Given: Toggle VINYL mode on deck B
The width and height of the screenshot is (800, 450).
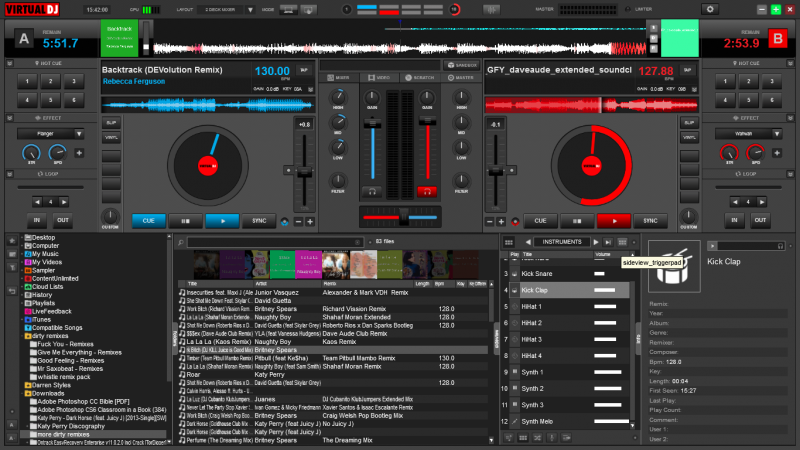Looking at the screenshot, I should coord(689,137).
